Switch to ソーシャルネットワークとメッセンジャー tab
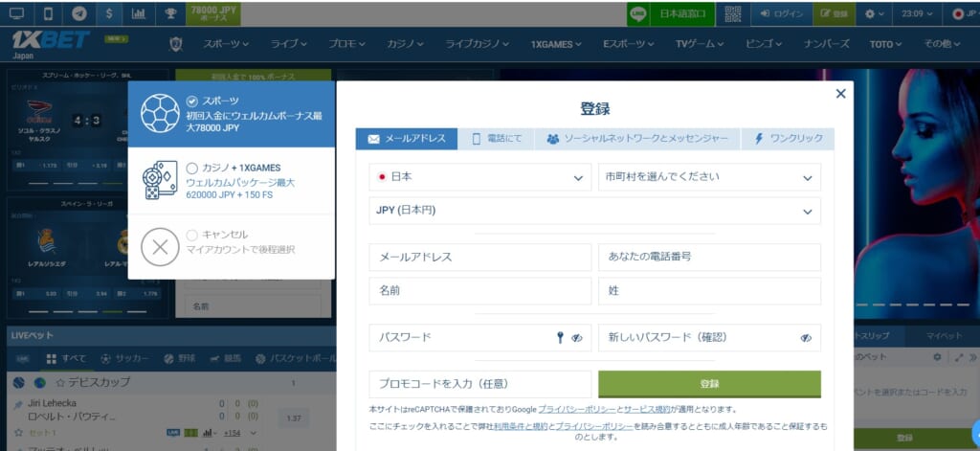The image size is (980, 451). click(636, 139)
